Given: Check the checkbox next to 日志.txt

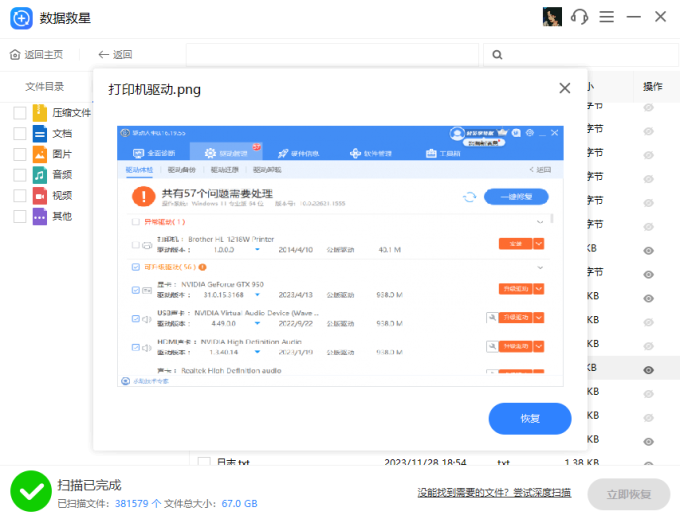Looking at the screenshot, I should [x=204, y=461].
